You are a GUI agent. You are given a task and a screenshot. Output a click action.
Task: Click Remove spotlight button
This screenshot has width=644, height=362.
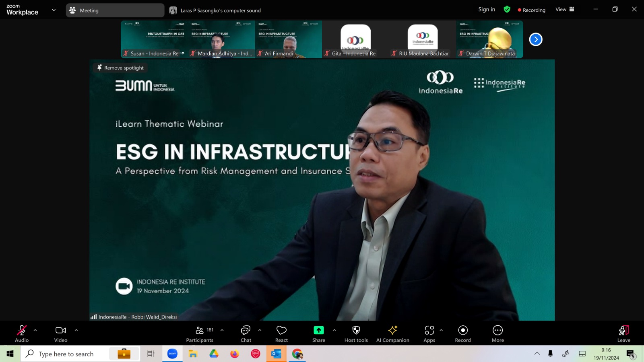click(x=120, y=68)
